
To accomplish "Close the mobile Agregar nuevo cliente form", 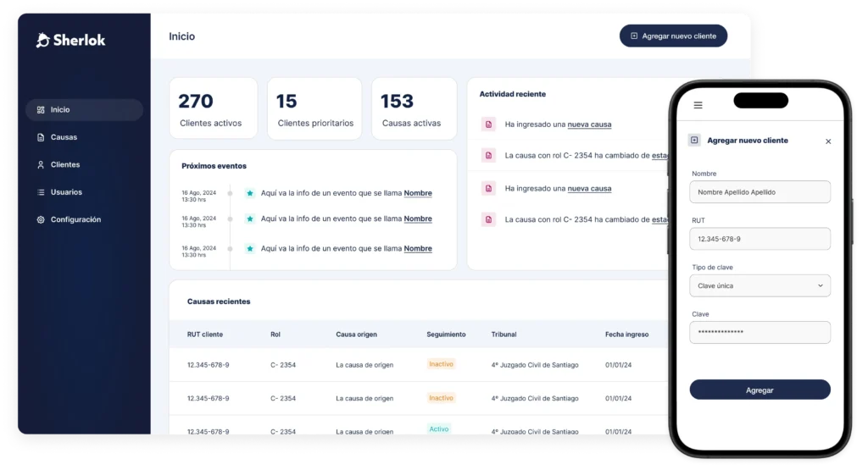I will (x=828, y=141).
